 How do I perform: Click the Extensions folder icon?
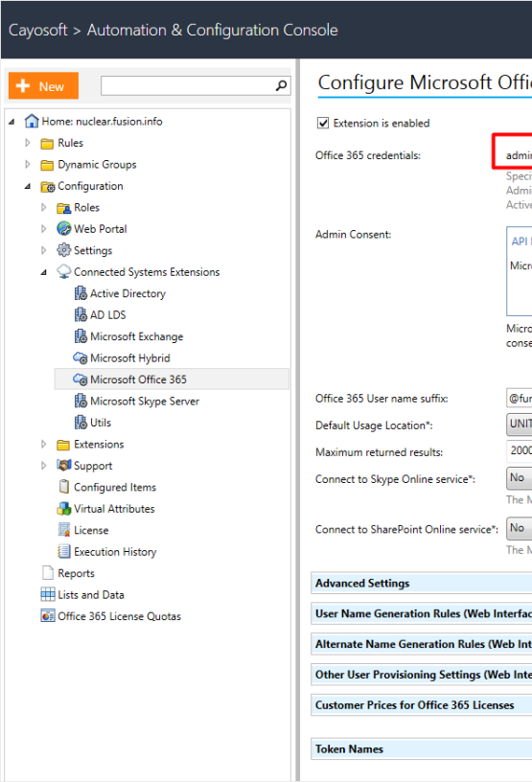click(63, 445)
